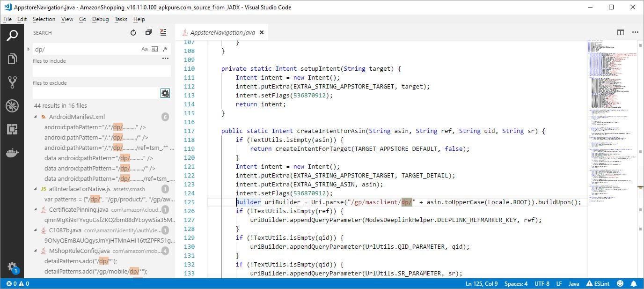Open the 'data android:pathPattern' result containing ref=tsm_

[110, 179]
